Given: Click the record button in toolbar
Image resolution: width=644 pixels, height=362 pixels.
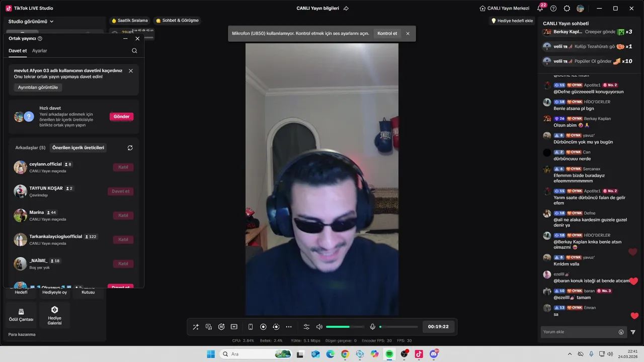Looking at the screenshot, I should (x=263, y=327).
